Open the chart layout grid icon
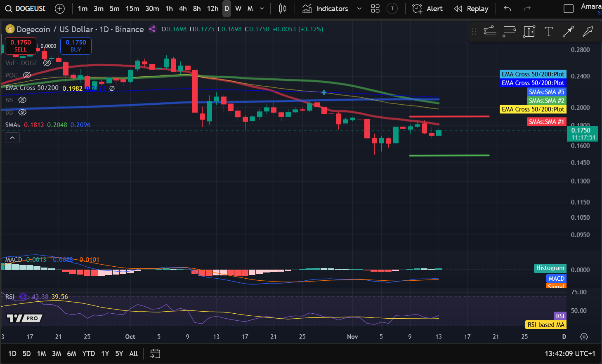The height and width of the screenshot is (364, 602). (x=375, y=8)
